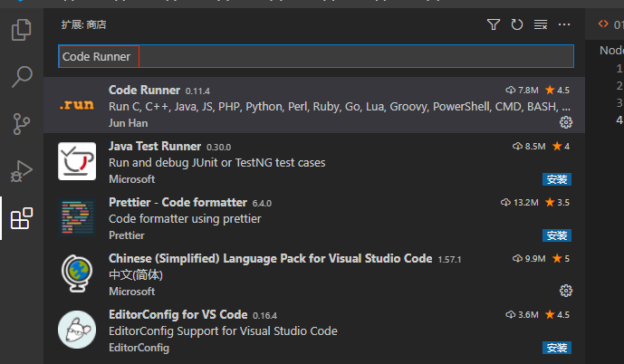Open Run and Debug view
The image size is (624, 364).
(x=21, y=170)
